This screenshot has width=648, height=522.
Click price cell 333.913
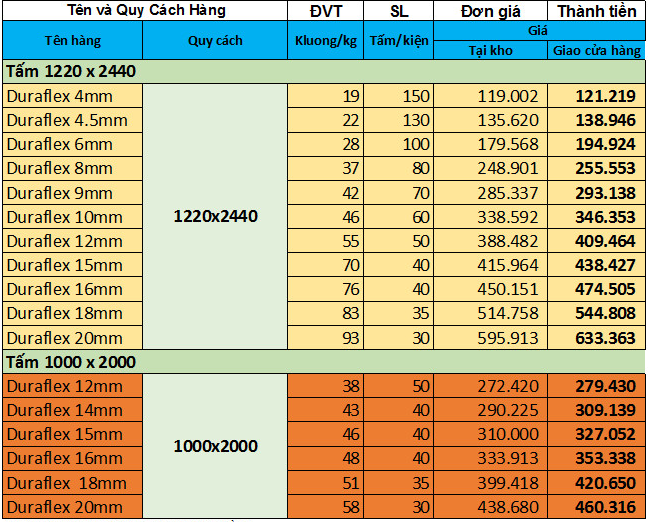coord(491,458)
